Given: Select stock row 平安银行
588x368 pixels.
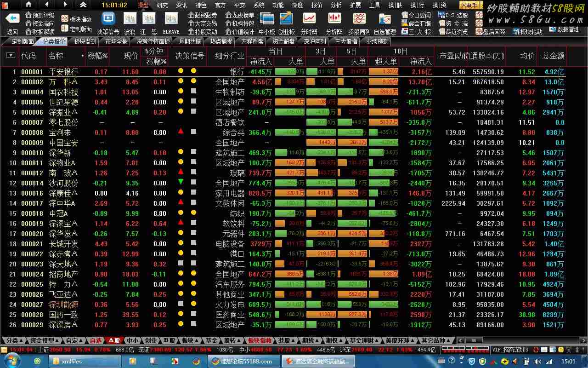Looking at the screenshot, I should (283, 72).
